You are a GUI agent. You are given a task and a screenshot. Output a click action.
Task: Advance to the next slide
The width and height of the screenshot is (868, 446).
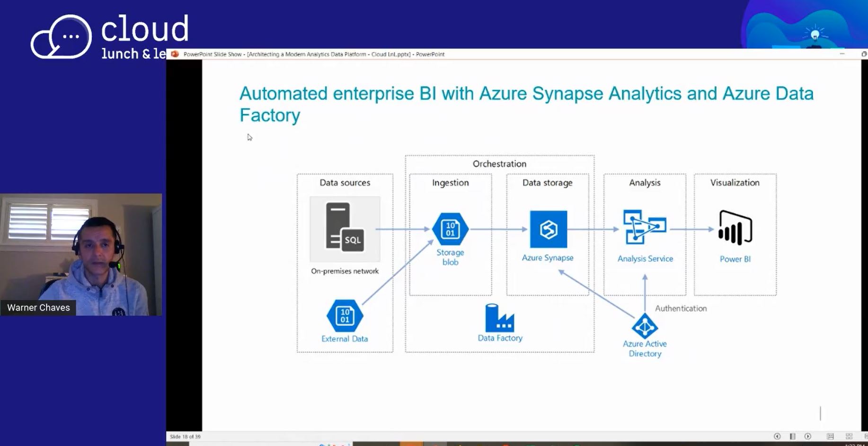coord(808,436)
